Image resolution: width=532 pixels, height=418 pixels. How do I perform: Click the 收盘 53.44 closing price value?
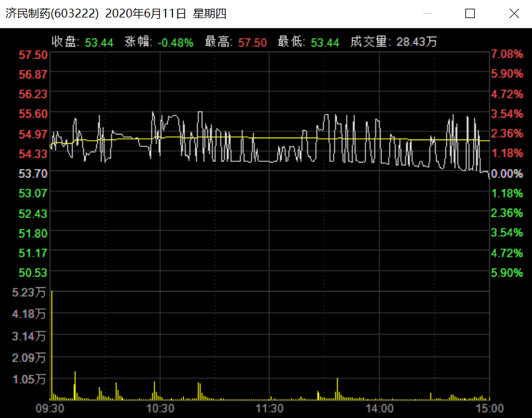coord(99,43)
